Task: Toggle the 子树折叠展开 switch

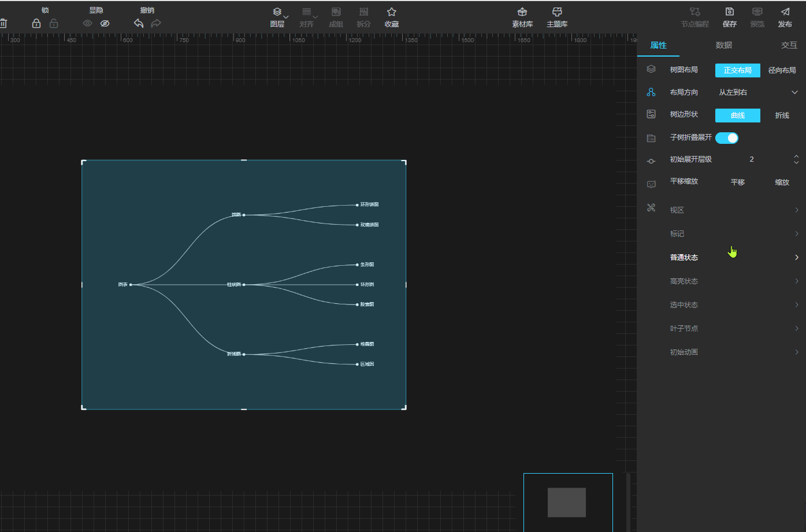Action: 727,138
